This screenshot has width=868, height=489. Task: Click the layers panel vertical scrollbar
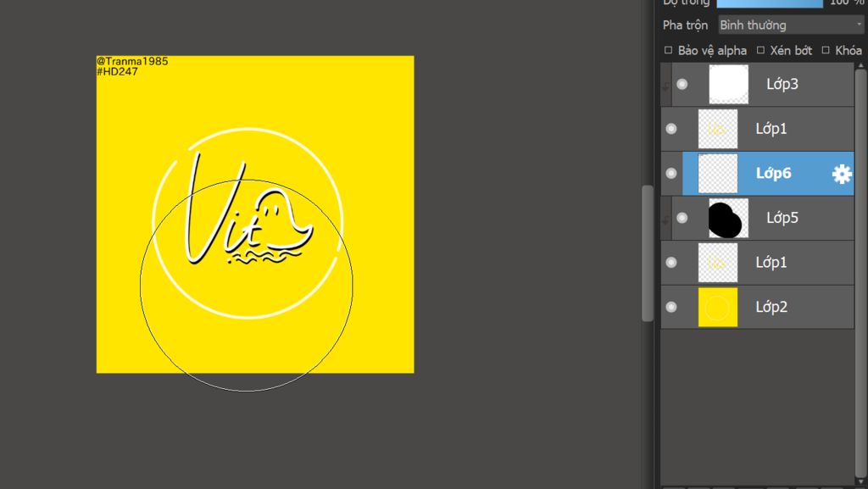(x=860, y=271)
